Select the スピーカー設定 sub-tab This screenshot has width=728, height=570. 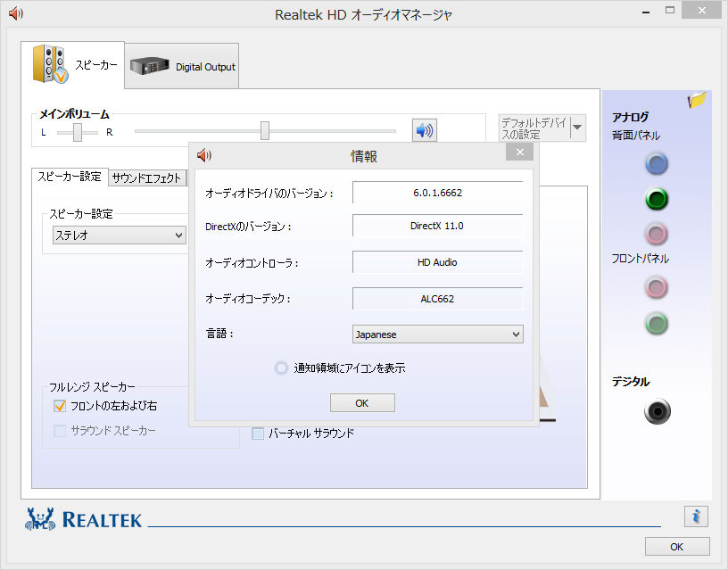click(x=70, y=177)
